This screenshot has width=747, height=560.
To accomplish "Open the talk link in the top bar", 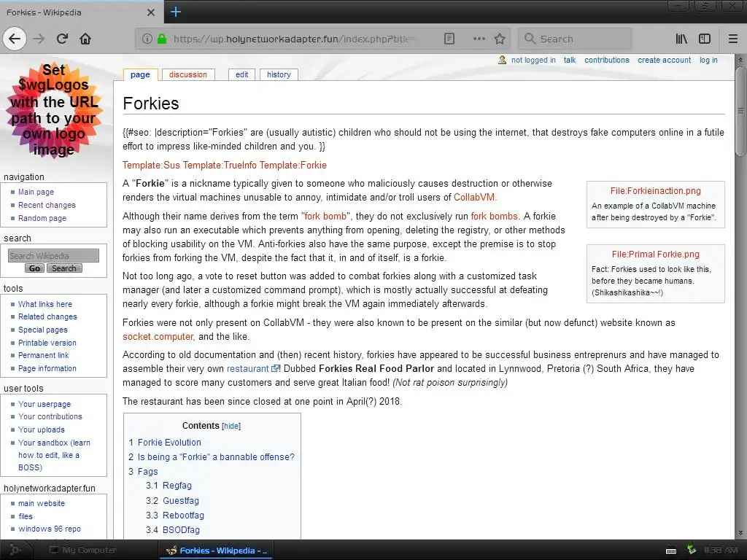I will pos(569,60).
